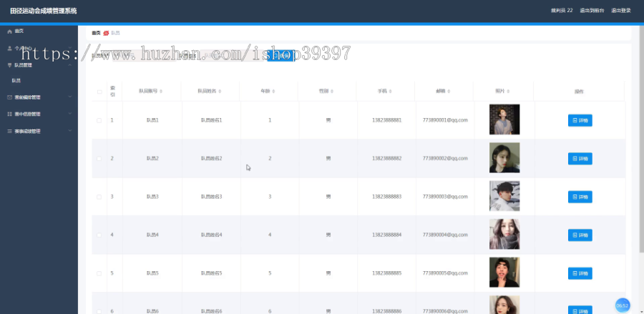Tick the checkbox for row 队员4
The width and height of the screenshot is (644, 314).
click(x=99, y=235)
